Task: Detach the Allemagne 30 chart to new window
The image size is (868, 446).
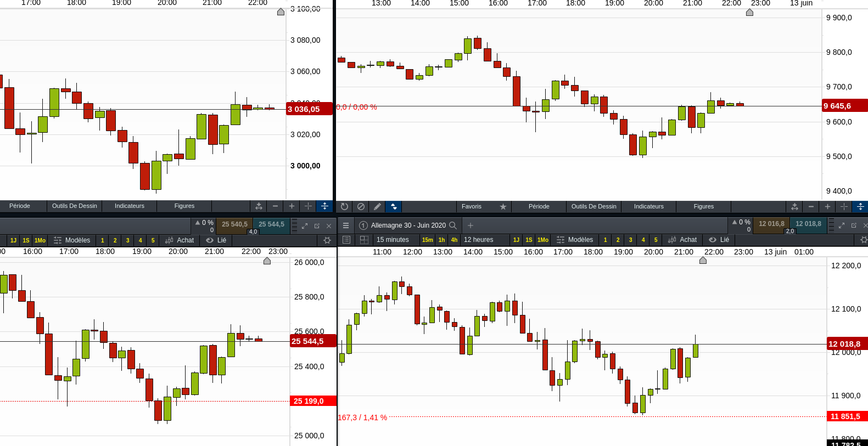Action: click(x=854, y=225)
